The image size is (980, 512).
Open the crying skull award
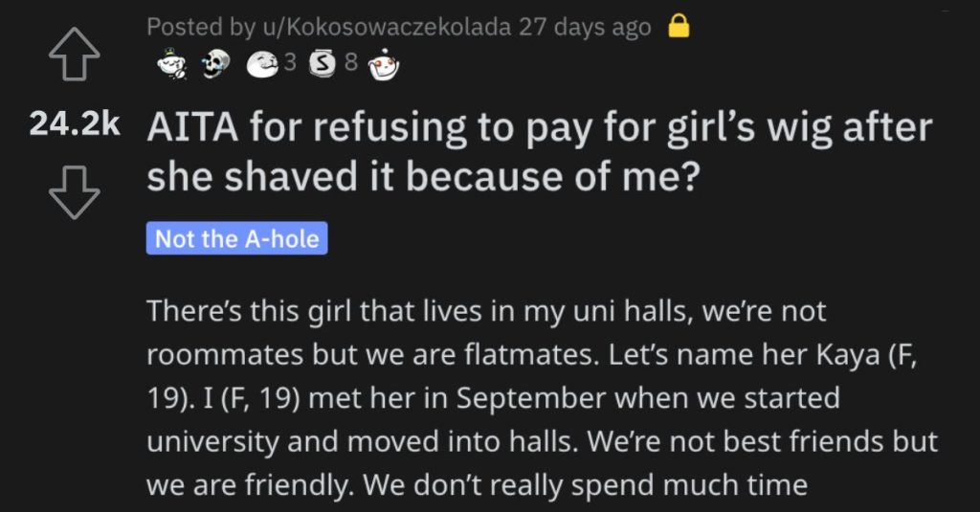215,64
